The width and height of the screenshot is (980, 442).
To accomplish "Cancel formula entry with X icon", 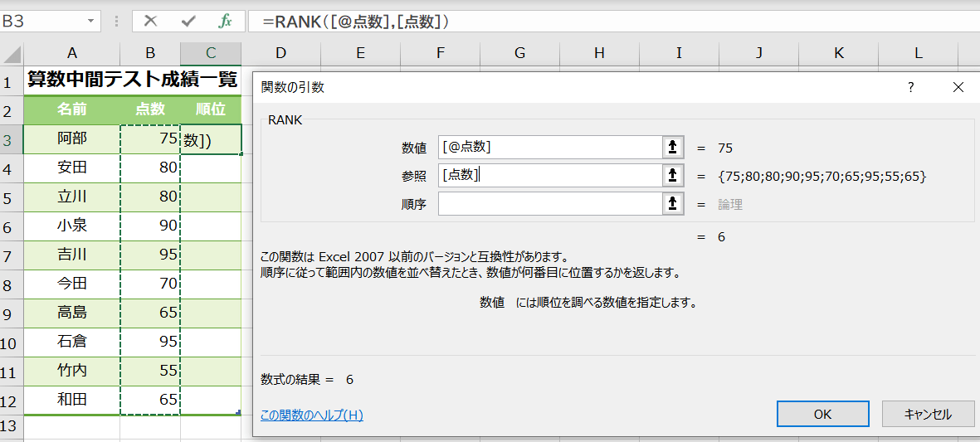I will pyautogui.click(x=150, y=22).
